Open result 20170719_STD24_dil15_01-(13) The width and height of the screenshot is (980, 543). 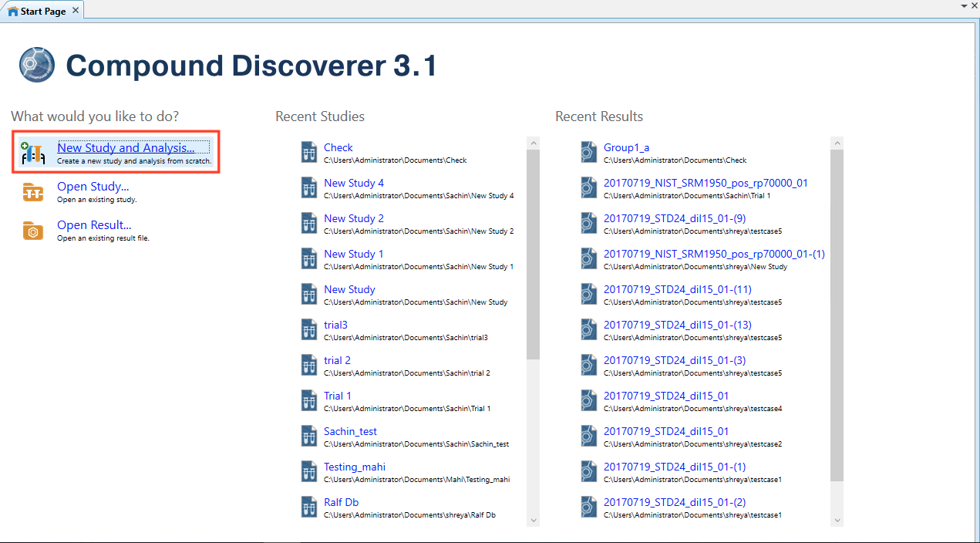click(678, 325)
